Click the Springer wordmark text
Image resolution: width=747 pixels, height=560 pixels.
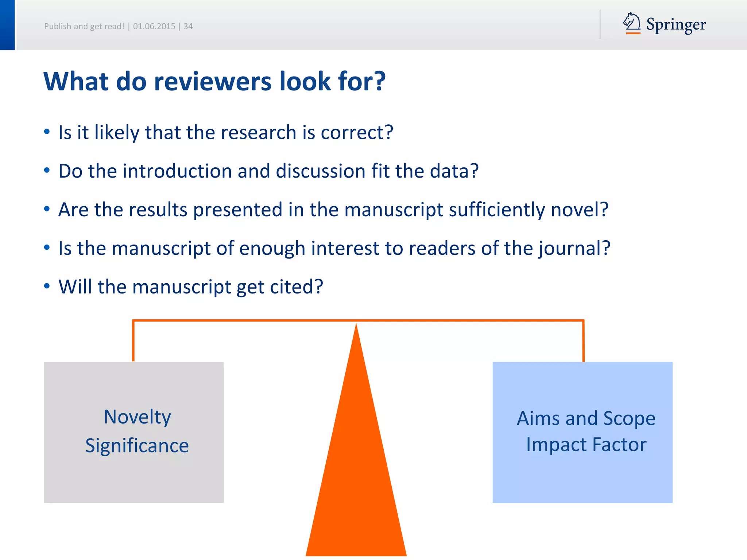[x=676, y=25]
